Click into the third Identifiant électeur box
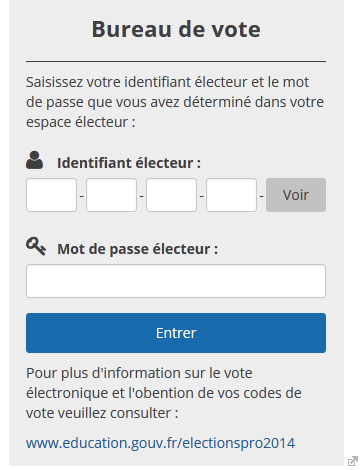Image resolution: width=363 pixels, height=470 pixels. click(x=171, y=195)
